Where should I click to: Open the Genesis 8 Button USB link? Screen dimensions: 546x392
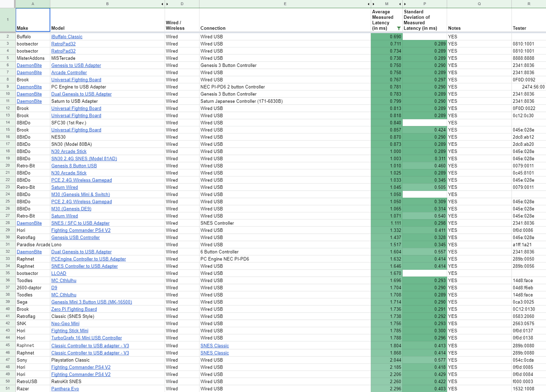click(x=74, y=166)
